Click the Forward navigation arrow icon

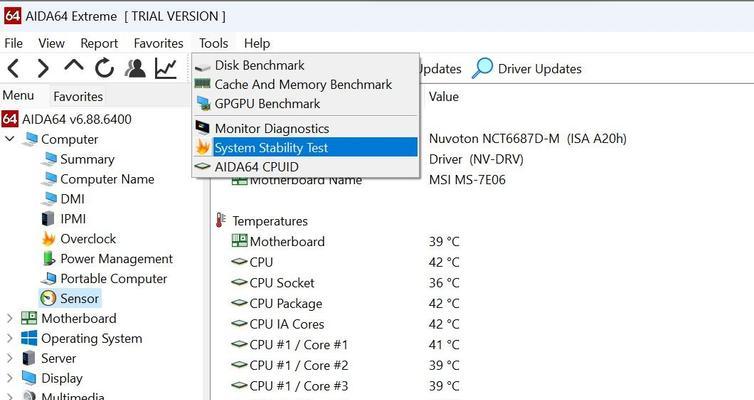43,68
